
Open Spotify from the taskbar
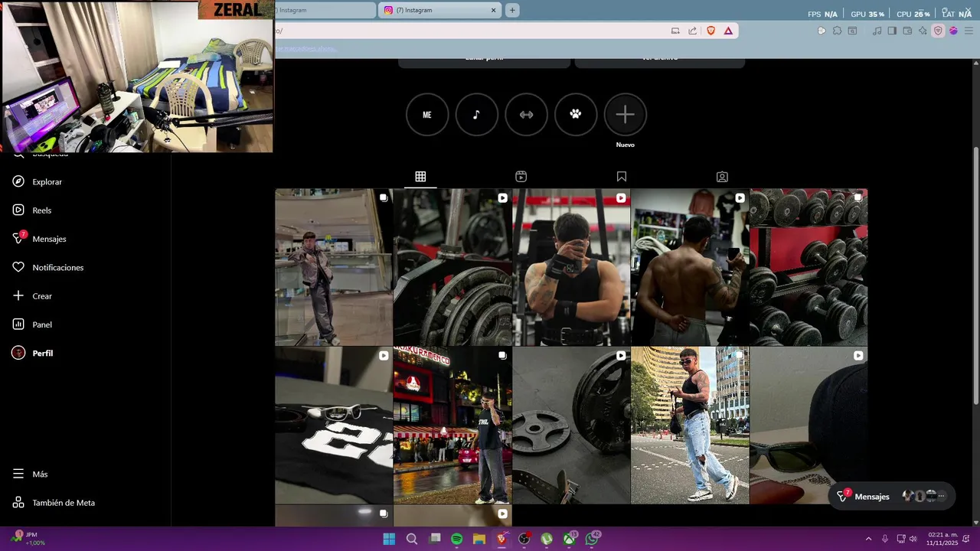[x=457, y=539]
